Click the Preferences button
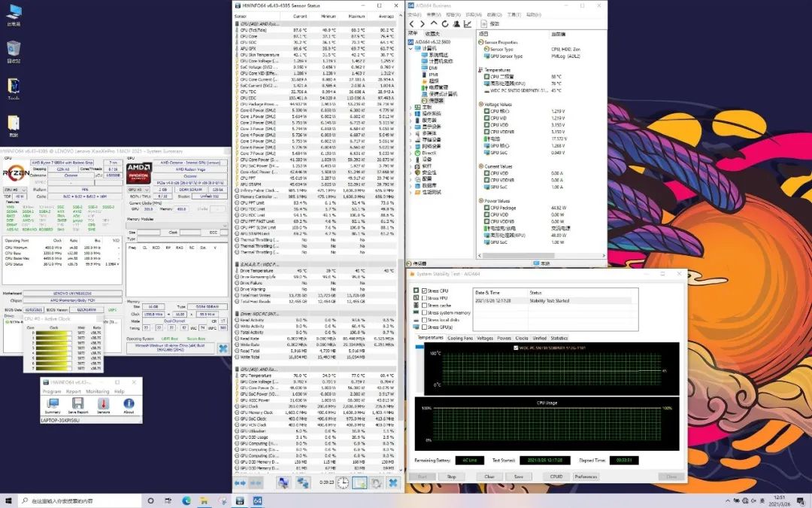 586,476
